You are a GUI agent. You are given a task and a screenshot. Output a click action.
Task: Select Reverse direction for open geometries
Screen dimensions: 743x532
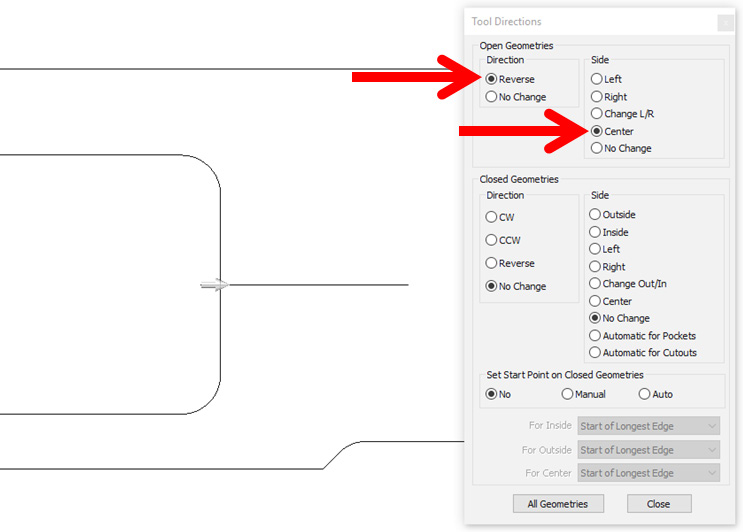point(491,79)
